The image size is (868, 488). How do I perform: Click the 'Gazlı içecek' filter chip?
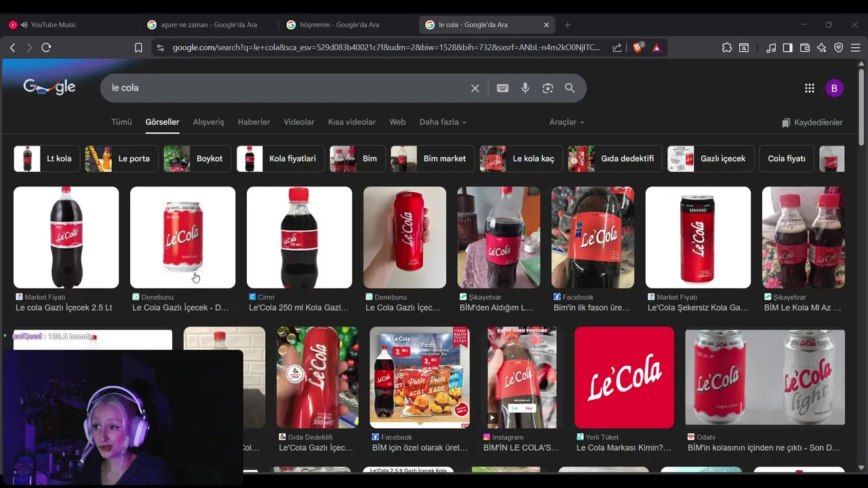pos(711,159)
